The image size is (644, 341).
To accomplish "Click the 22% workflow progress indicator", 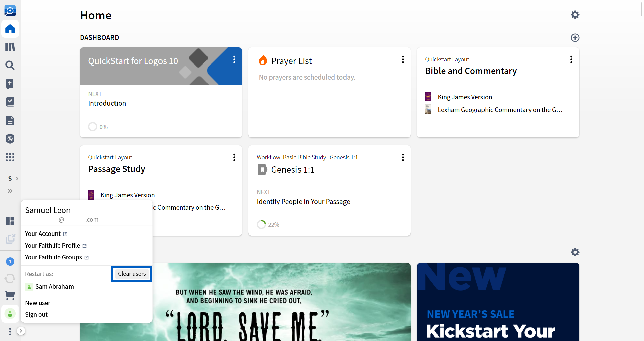I will 268,224.
